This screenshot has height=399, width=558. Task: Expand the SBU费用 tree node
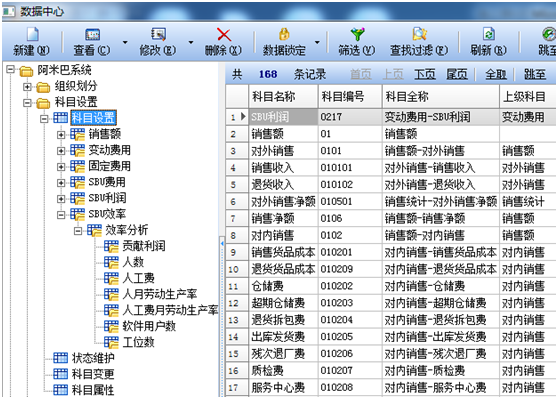pyautogui.click(x=61, y=183)
